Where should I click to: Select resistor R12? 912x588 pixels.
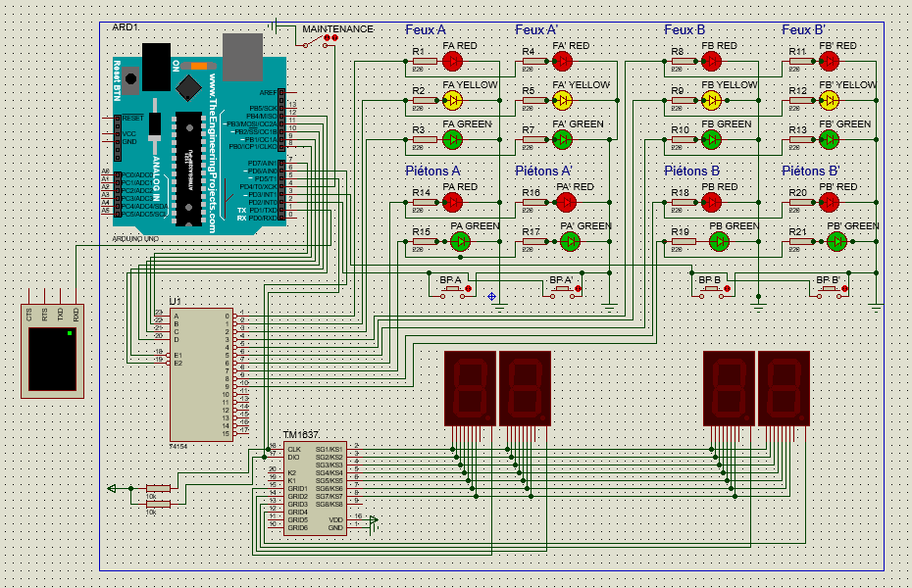point(801,101)
